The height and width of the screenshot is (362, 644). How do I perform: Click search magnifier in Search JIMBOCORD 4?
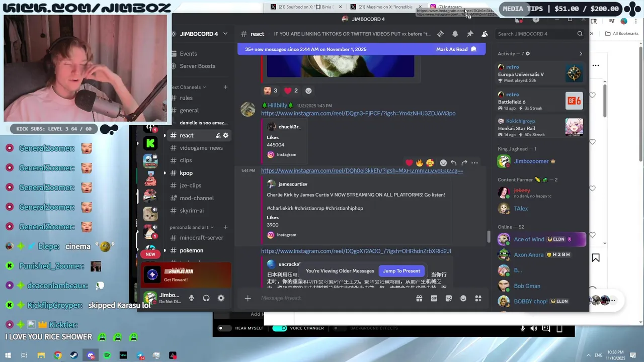[580, 34]
